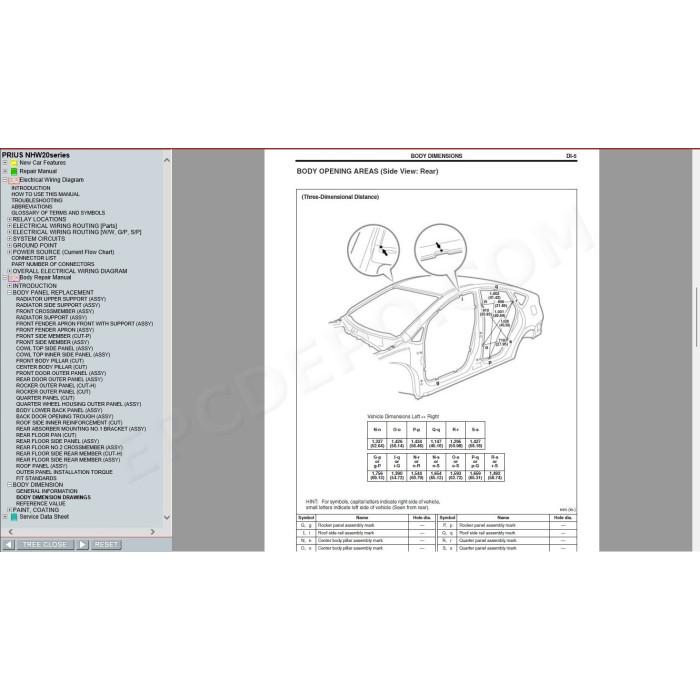Expand the Repair Manual node
700x700 pixels.
tap(5, 171)
